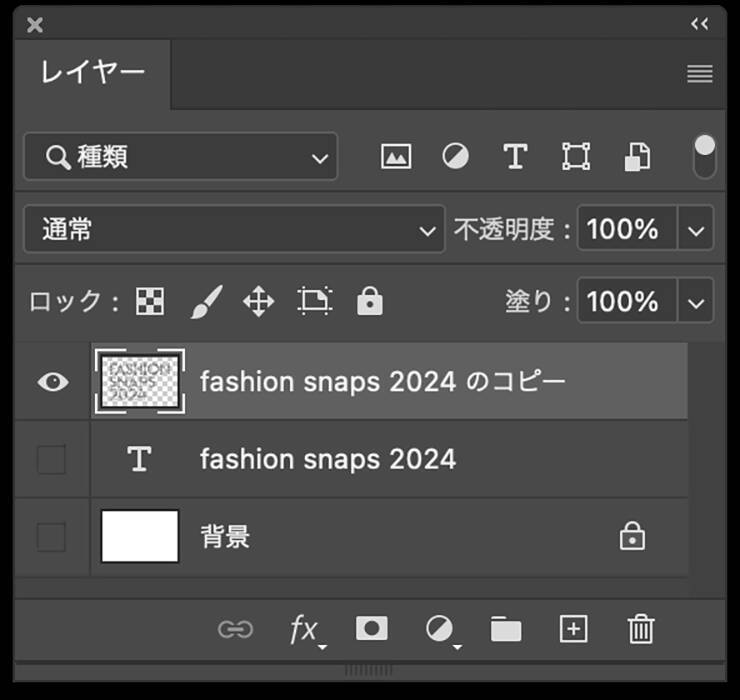Create a new layer group folder
The image size is (740, 700).
click(506, 629)
